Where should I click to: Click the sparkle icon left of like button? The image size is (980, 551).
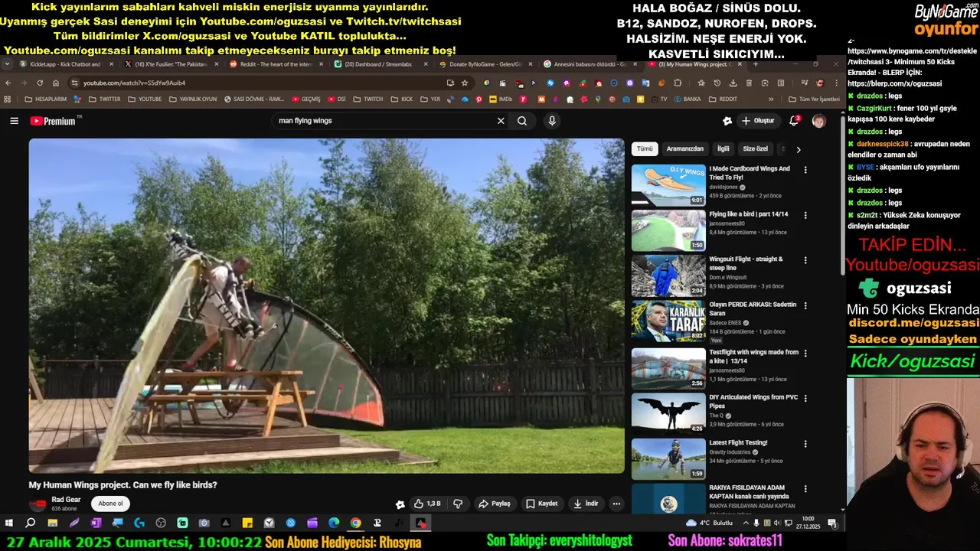[x=400, y=504]
